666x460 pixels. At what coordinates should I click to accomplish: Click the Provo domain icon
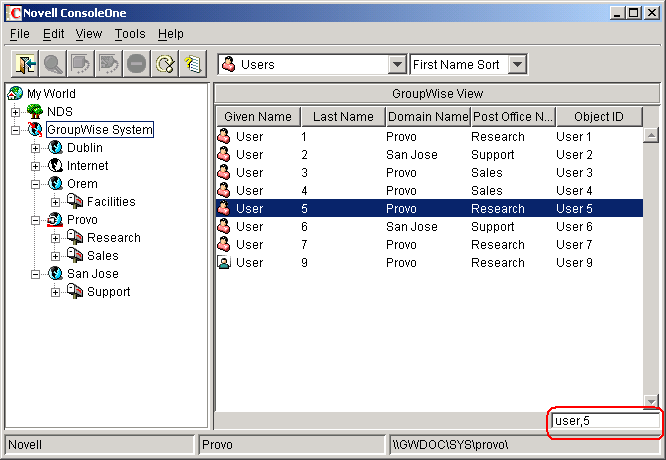point(55,220)
